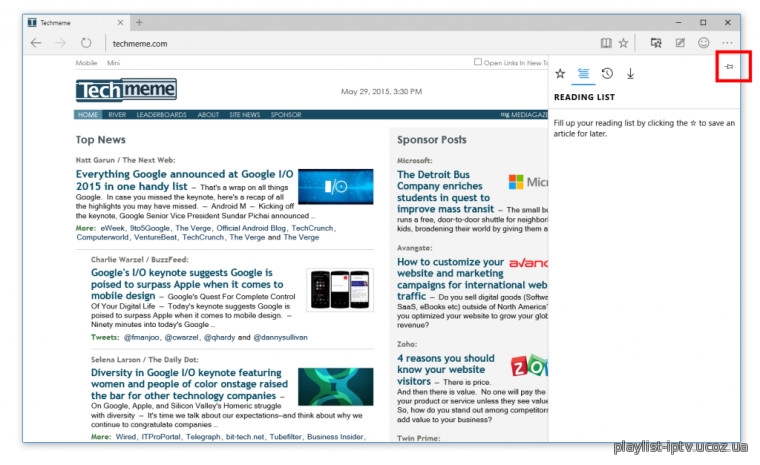Close the Techmeme tab
The width and height of the screenshot is (760, 465).
pos(120,22)
